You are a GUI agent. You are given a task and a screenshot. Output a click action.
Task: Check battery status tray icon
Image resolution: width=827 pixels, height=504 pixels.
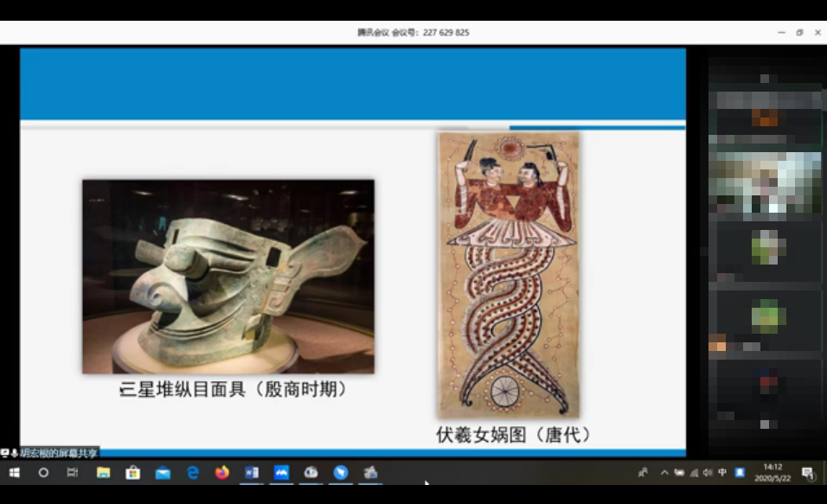[679, 472]
